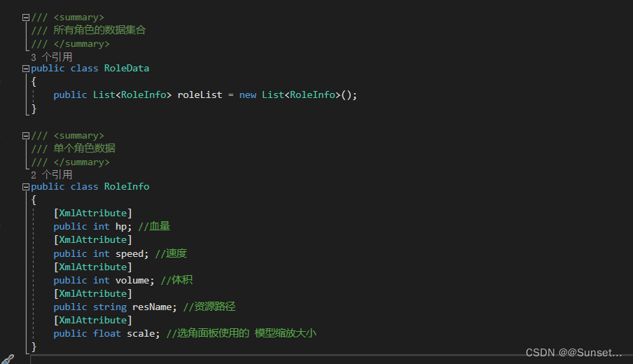Click the '//速度' comment
This screenshot has width=633, height=364.
[x=171, y=253]
